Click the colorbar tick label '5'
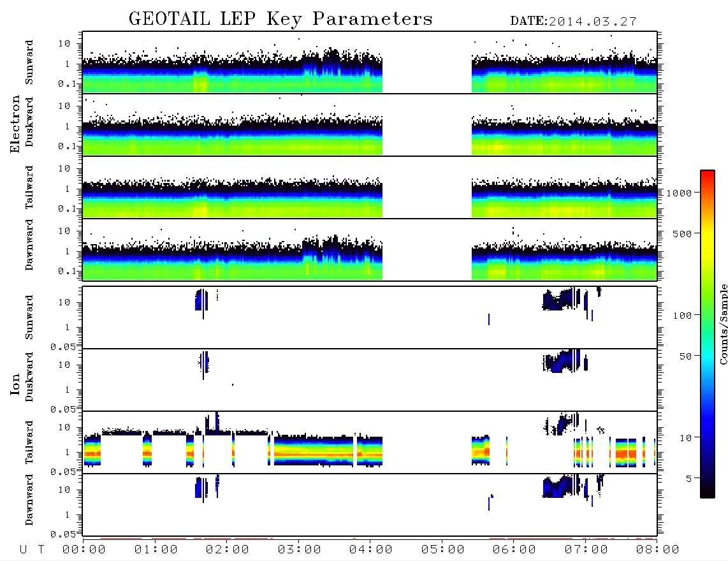728x561 pixels. 690,479
